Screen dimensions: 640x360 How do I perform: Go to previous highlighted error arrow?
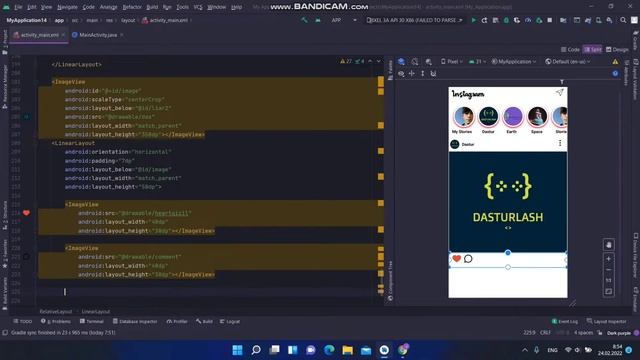[370, 62]
